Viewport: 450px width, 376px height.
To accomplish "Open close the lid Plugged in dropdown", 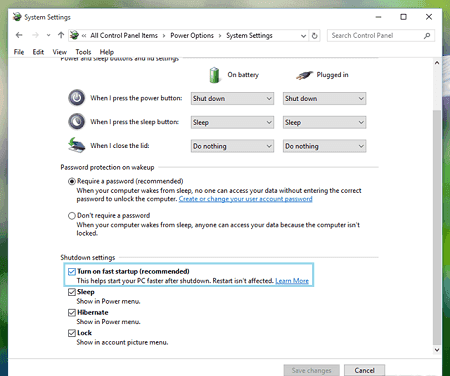I will click(324, 146).
